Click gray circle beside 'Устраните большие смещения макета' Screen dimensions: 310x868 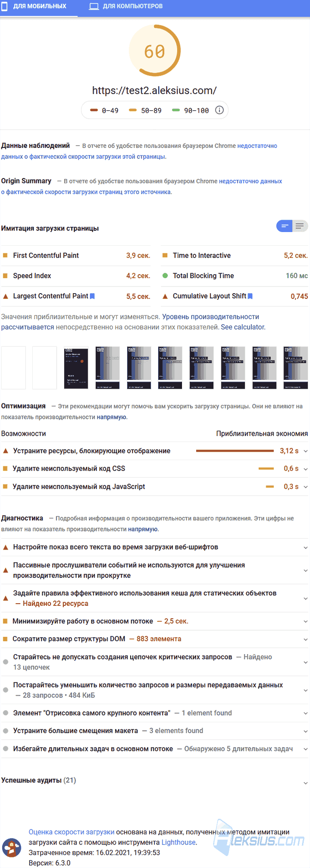pyautogui.click(x=5, y=731)
